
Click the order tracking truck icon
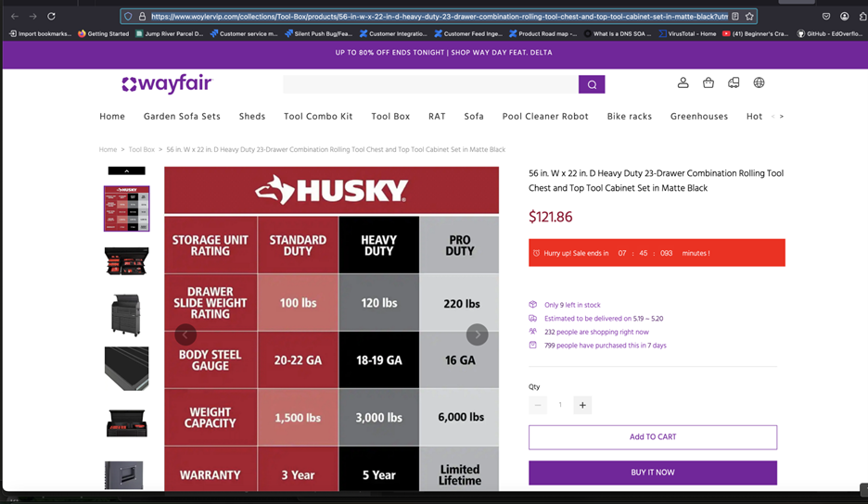tap(734, 83)
